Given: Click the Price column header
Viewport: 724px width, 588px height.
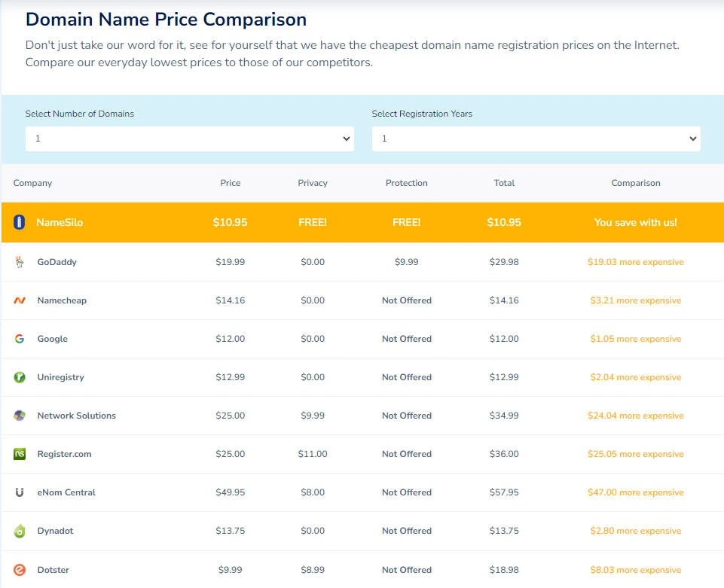Looking at the screenshot, I should click(230, 183).
